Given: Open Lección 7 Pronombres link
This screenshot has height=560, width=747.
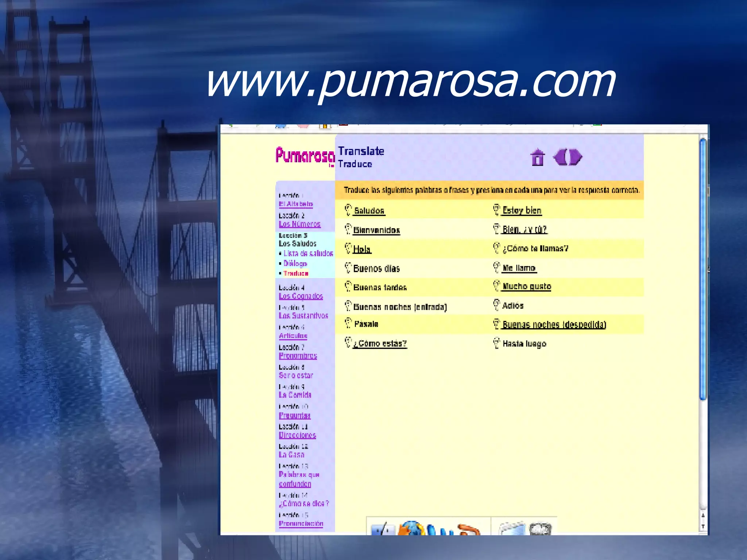Looking at the screenshot, I should coord(298,356).
